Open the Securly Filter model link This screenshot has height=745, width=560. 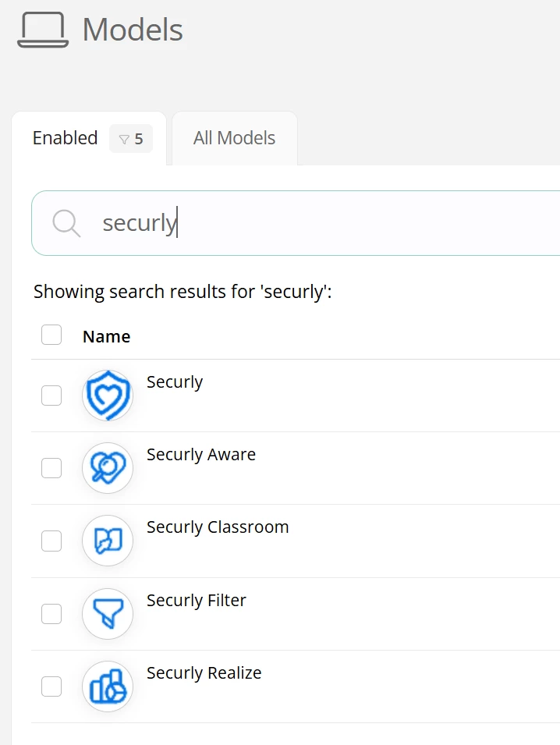click(197, 601)
